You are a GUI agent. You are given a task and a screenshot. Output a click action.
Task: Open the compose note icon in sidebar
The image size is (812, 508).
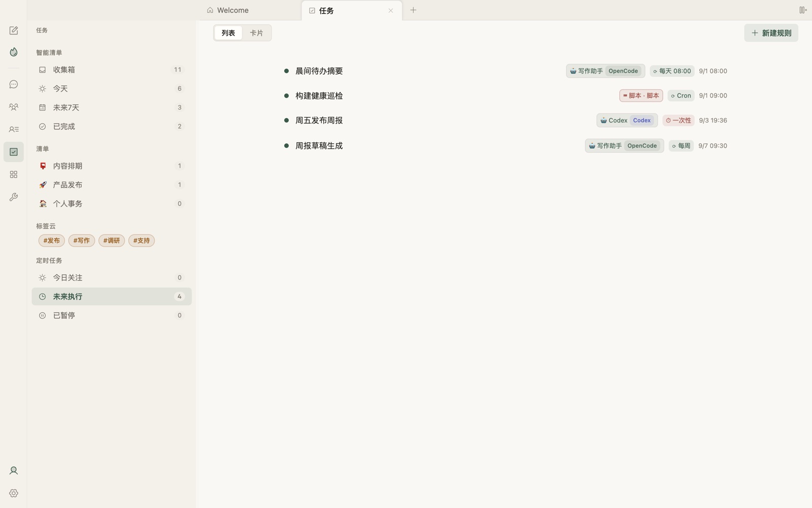tap(14, 30)
